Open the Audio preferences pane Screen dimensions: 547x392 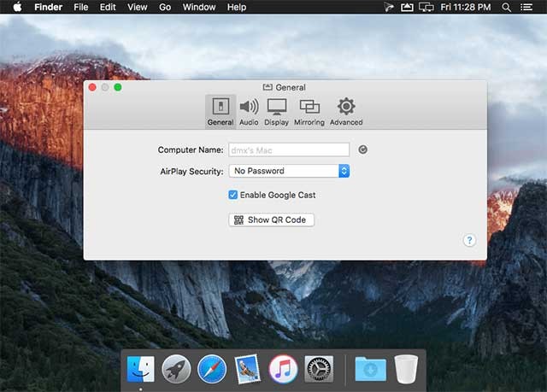click(x=249, y=111)
